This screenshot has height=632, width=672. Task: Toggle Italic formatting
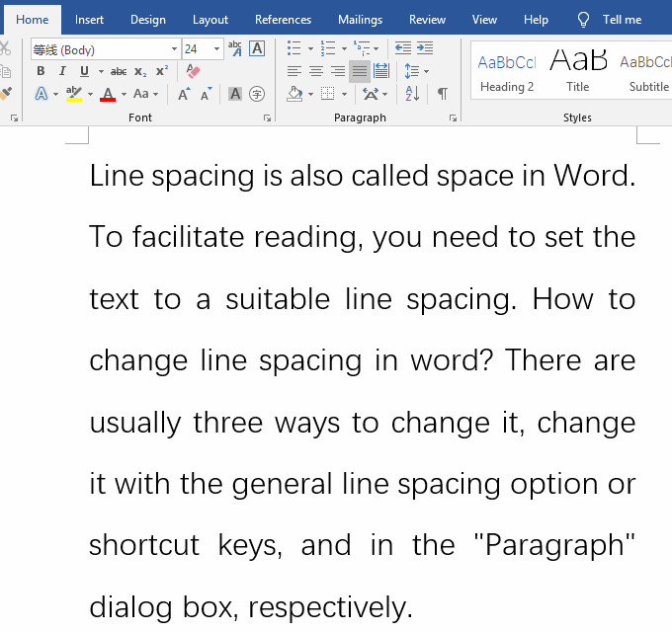[62, 71]
